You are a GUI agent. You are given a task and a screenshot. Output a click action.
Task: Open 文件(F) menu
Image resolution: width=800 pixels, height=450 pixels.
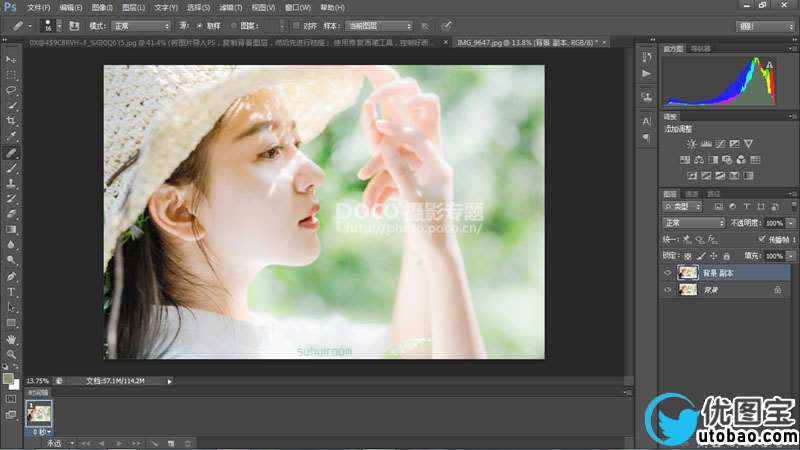(x=38, y=7)
